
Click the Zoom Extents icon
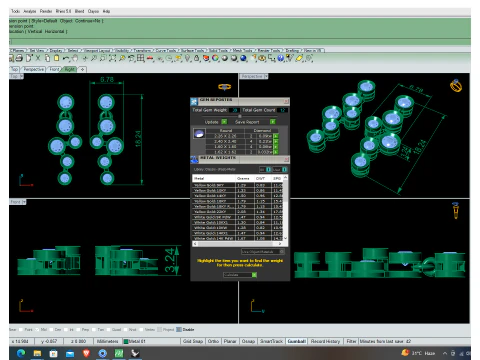point(112,58)
